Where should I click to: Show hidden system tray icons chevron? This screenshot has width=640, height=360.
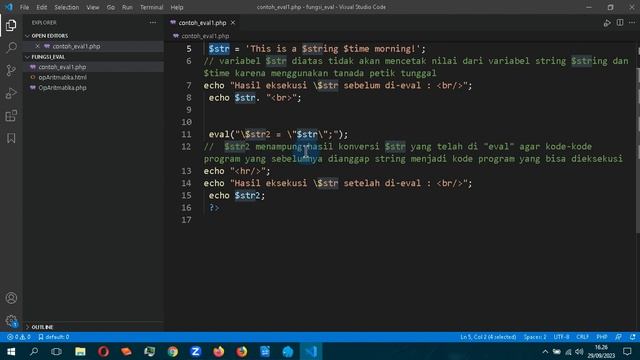click(545, 351)
